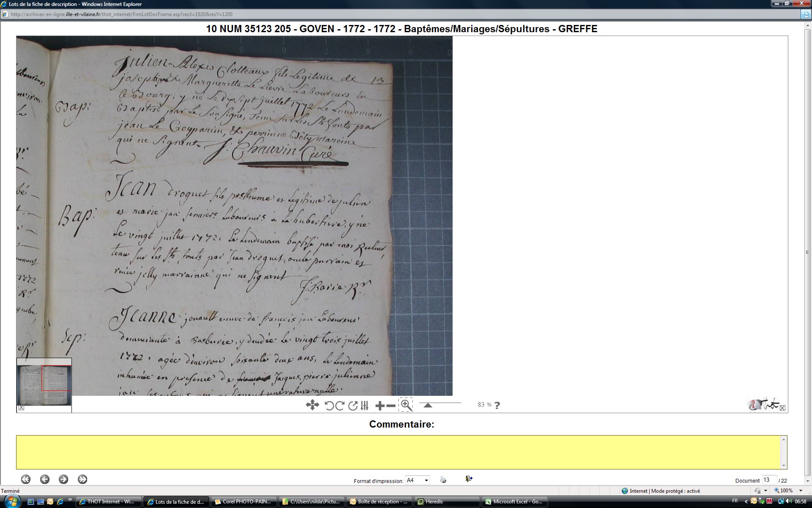The height and width of the screenshot is (508, 812).
Task: Zoom out with the minus icon
Action: pyautogui.click(x=391, y=406)
